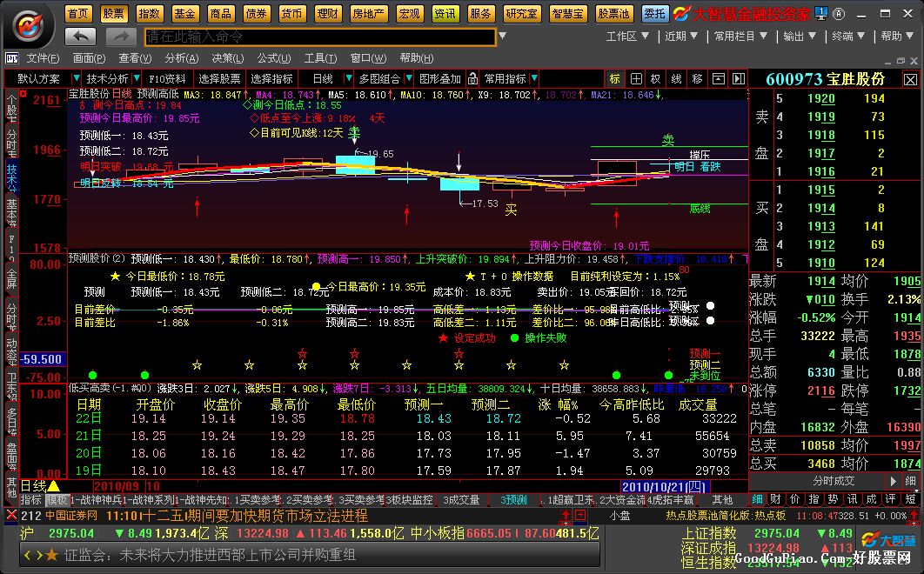Screen dimensions: 924x574
Task: Click the small 四 menu icon left of 文件
Action: click(x=12, y=58)
